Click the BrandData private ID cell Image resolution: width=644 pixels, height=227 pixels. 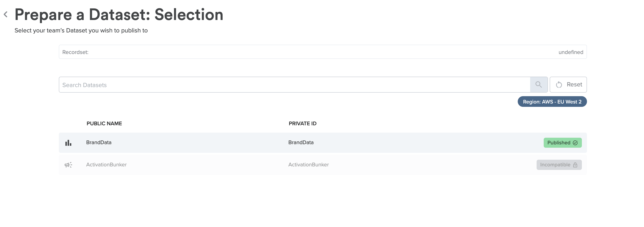point(301,142)
